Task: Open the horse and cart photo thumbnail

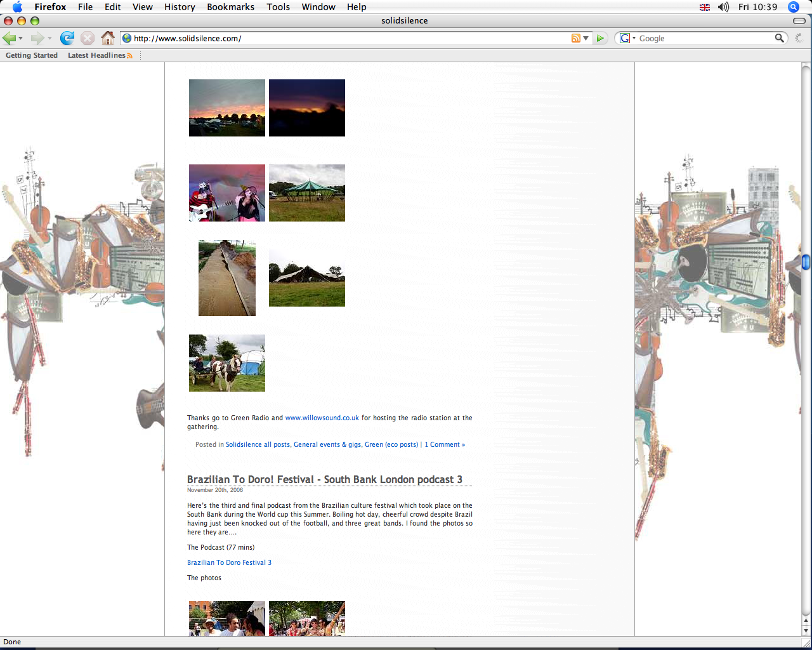Action: (x=227, y=363)
